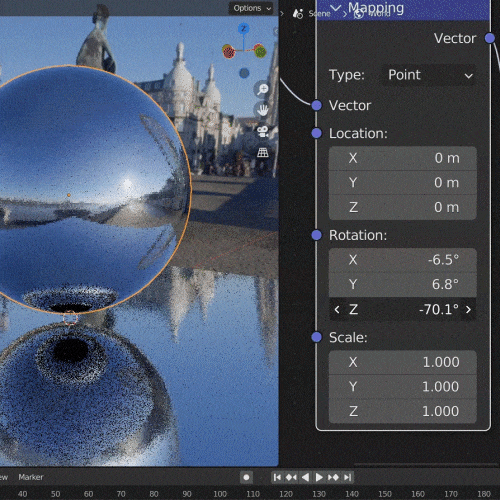This screenshot has width=500, height=500.
Task: Decrease Rotation Z with left arrow
Action: pyautogui.click(x=337, y=310)
